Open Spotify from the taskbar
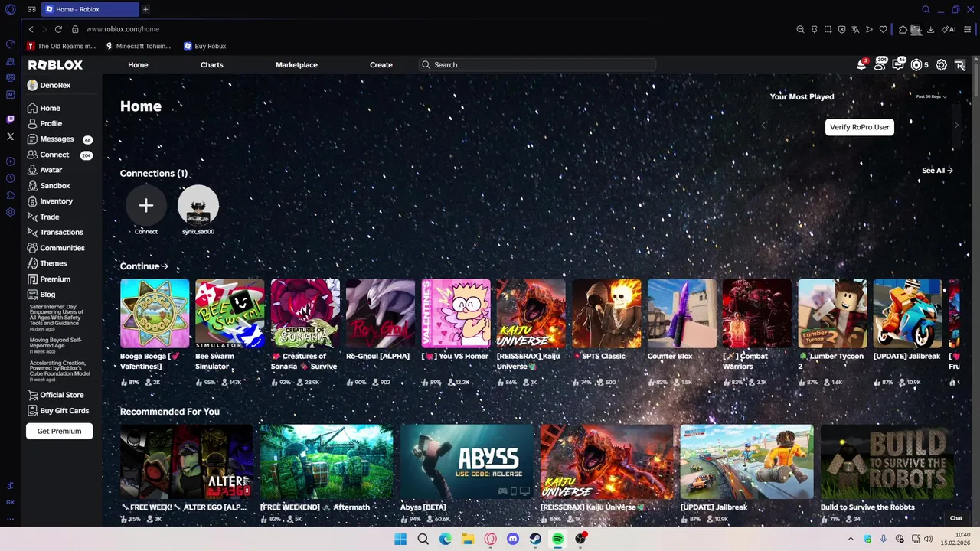Screen dimensions: 980x551 [558, 539]
